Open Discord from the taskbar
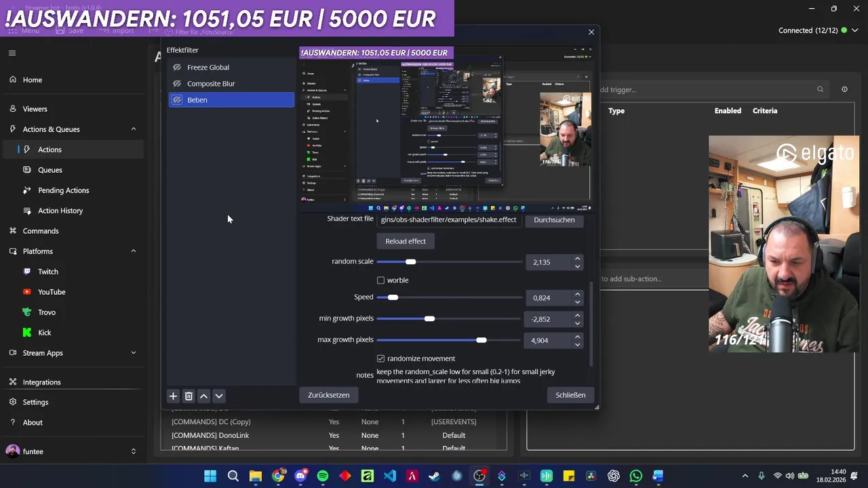868x488 pixels. pos(300,476)
